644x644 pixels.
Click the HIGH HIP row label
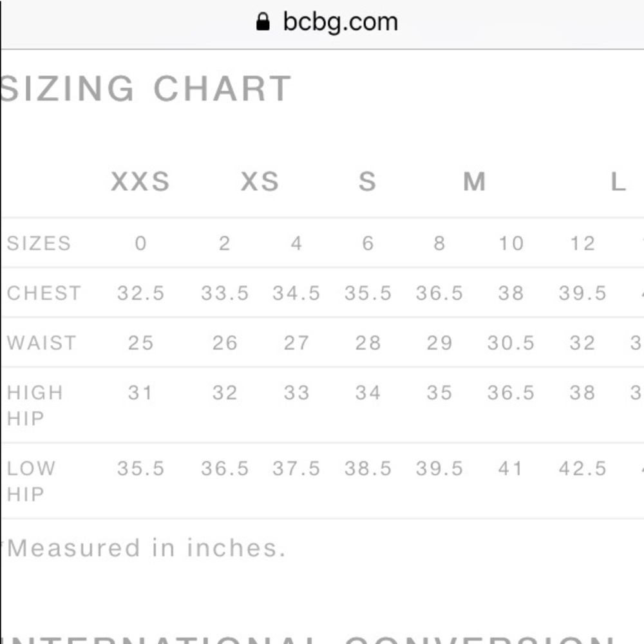click(35, 405)
